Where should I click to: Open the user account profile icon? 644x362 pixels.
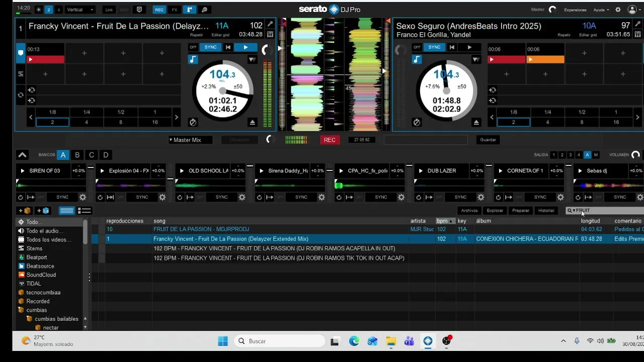[x=632, y=10]
